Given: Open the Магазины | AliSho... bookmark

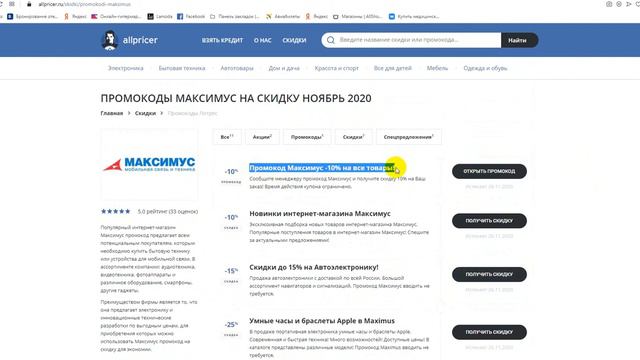Looking at the screenshot, I should click(358, 16).
